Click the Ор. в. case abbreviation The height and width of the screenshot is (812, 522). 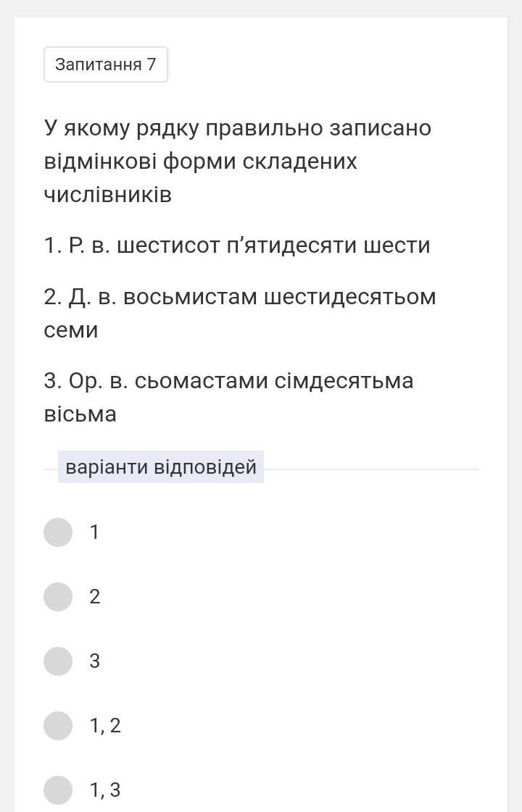99,381
